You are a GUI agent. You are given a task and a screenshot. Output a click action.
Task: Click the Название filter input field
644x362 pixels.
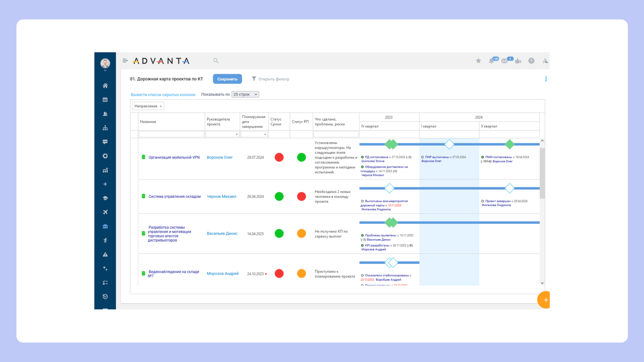coord(171,134)
